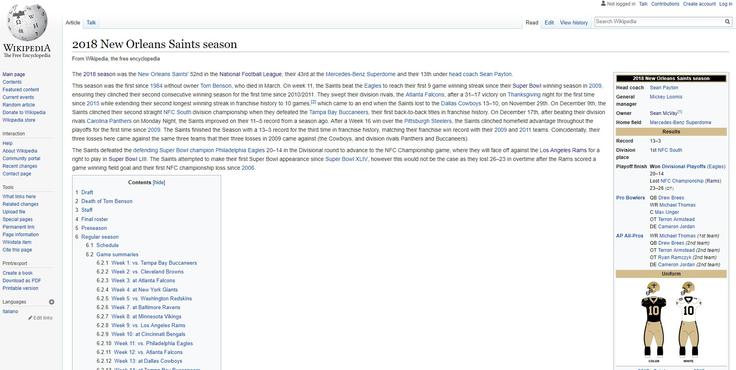Viewport: 736px width, 370px height.
Task: Open the sidebar Help link
Action: coord(8,143)
